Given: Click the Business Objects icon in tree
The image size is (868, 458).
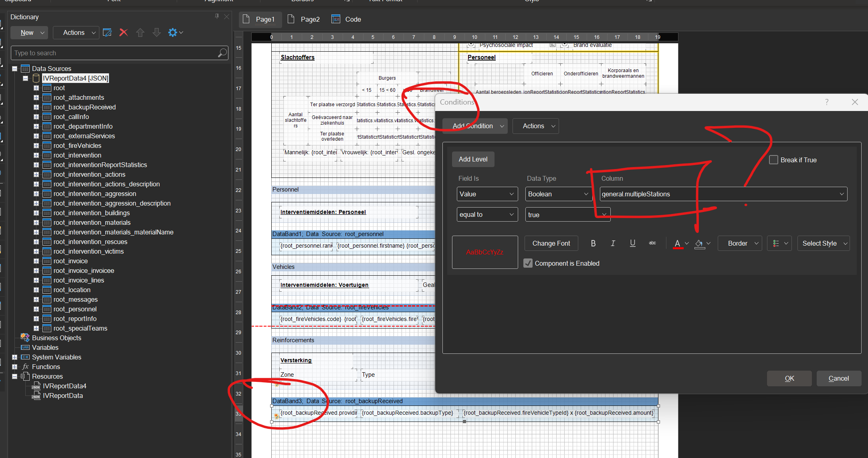Looking at the screenshot, I should [x=25, y=338].
